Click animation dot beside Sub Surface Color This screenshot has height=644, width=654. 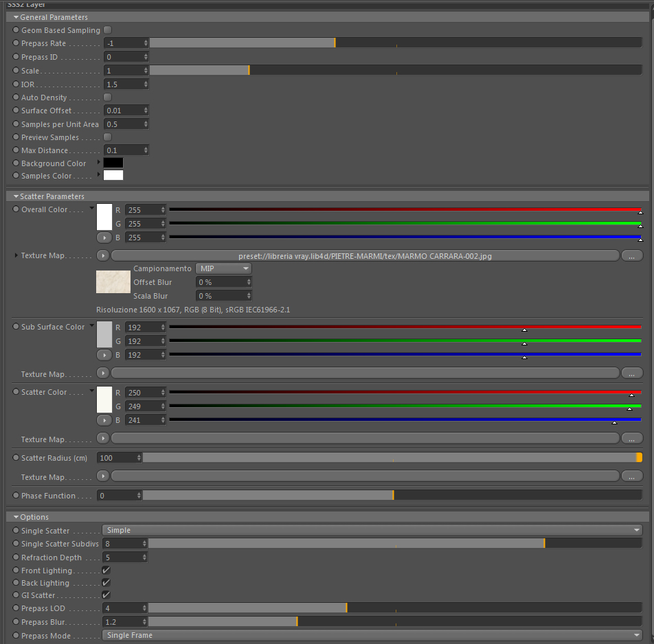click(16, 326)
